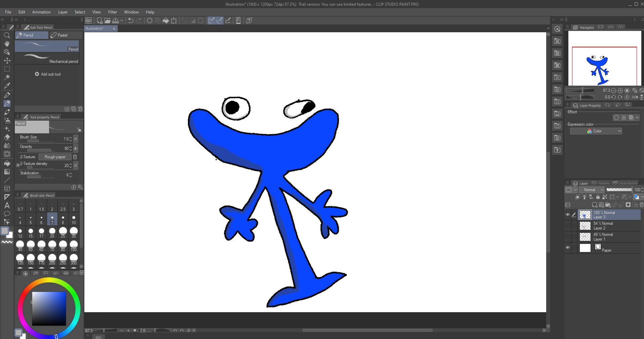Delete sub tool trash icon
Image resolution: width=644 pixels, height=339 pixels.
pos(80,109)
